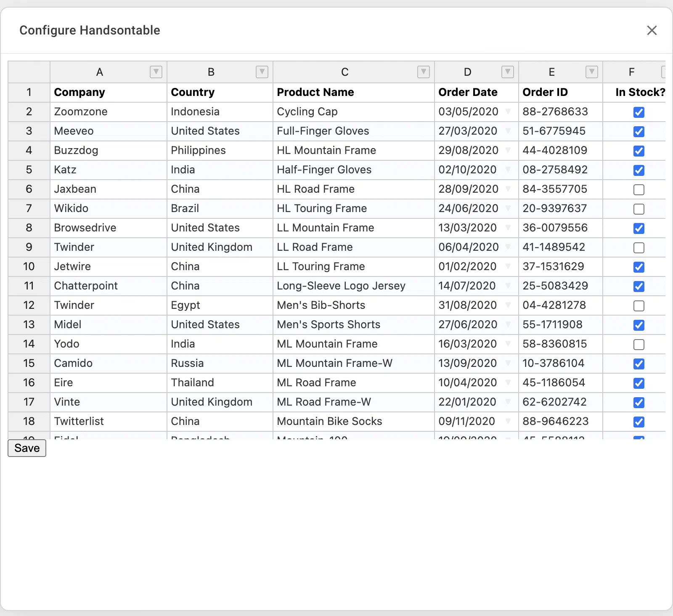Check In Stock for Wikido row
This screenshot has height=616, width=673.
639,209
